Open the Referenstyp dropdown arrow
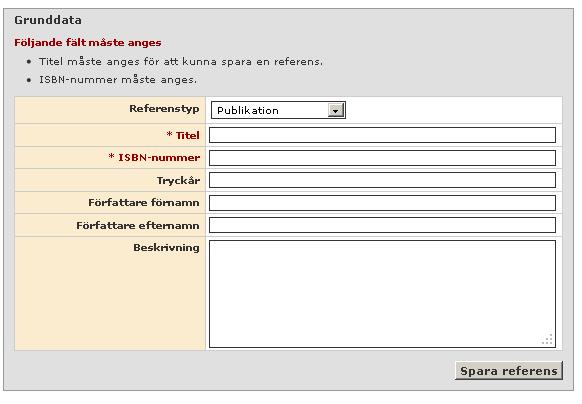Image resolution: width=582 pixels, height=404 pixels. 336,110
